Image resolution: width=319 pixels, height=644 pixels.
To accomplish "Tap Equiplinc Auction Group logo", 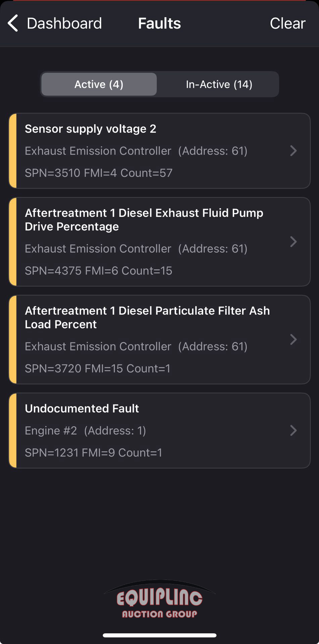I will point(159,600).
